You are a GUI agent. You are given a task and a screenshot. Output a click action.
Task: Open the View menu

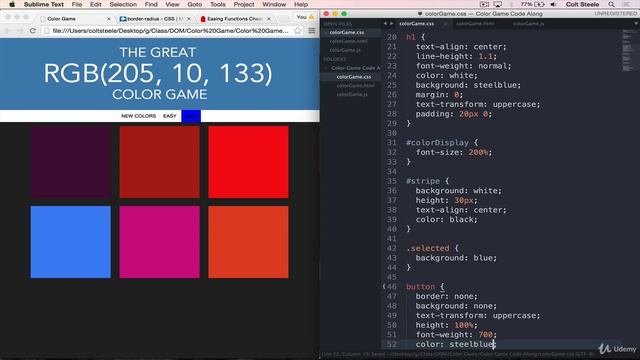[x=172, y=4]
